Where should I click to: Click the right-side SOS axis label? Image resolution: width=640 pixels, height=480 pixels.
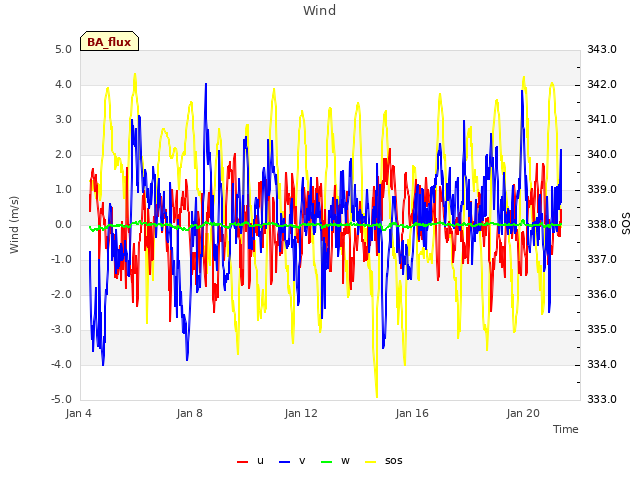(x=626, y=224)
